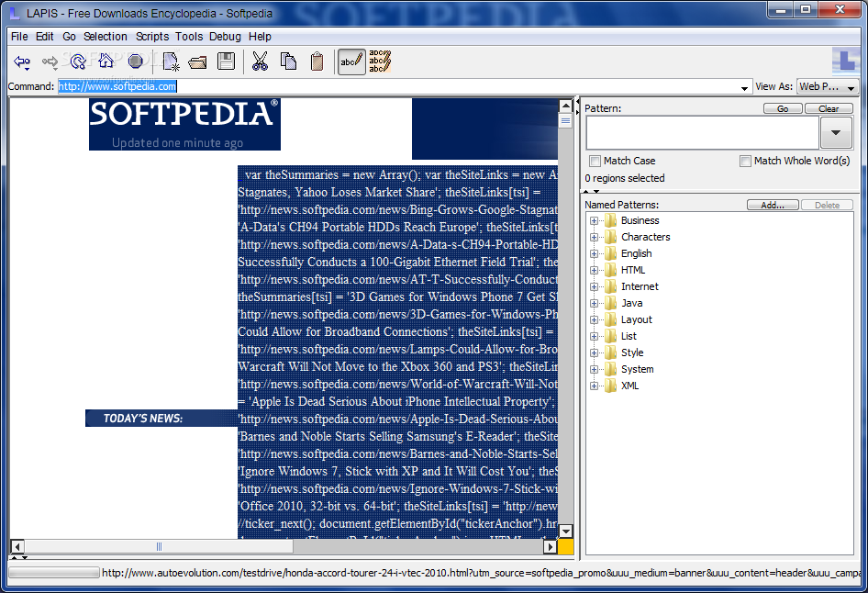868x593 pixels.
Task: Select the English tree item label
Action: tap(636, 253)
